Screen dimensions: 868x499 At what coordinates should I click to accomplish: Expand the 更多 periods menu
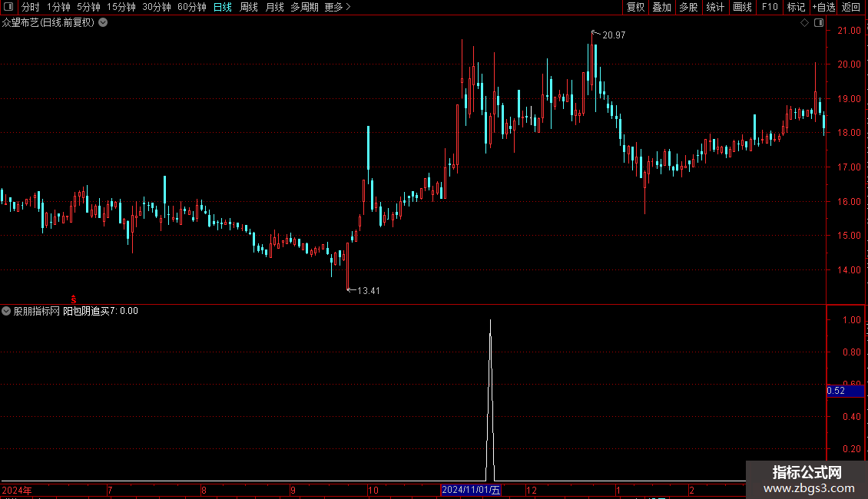[x=338, y=7]
